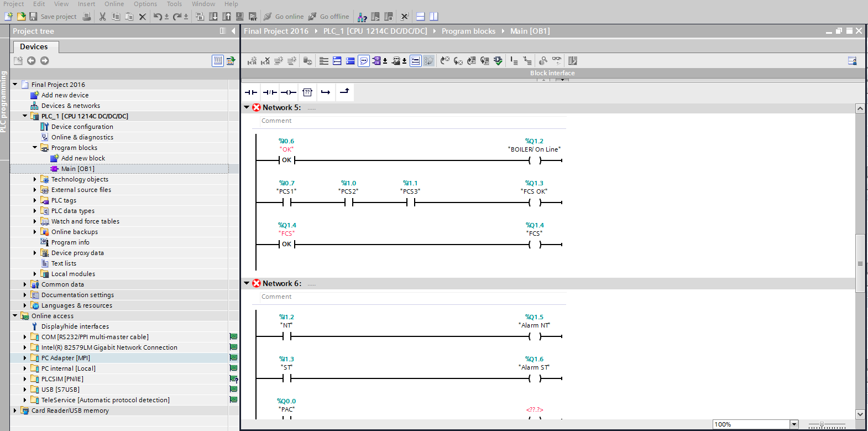
Task: Click the Open project folder icon
Action: coord(21,17)
